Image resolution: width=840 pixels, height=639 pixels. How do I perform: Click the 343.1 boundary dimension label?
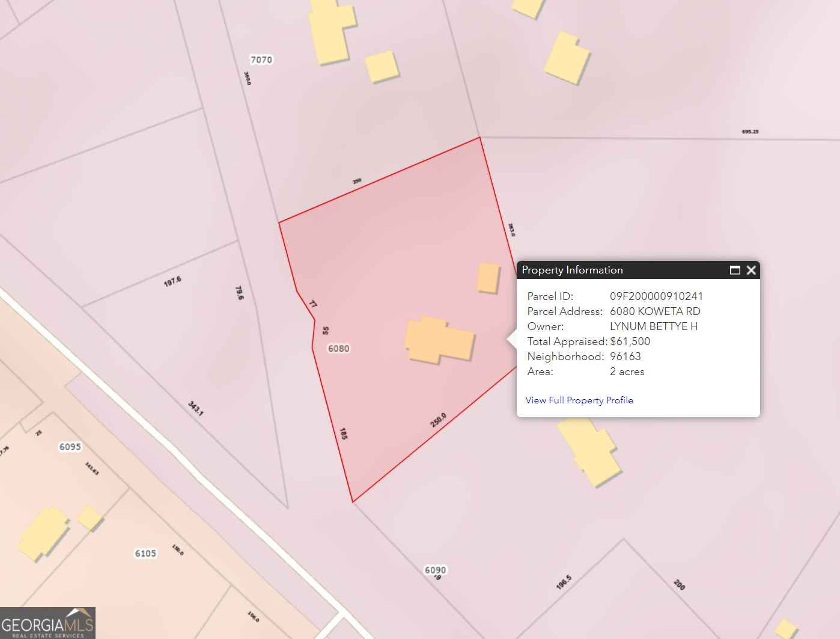[x=196, y=409]
